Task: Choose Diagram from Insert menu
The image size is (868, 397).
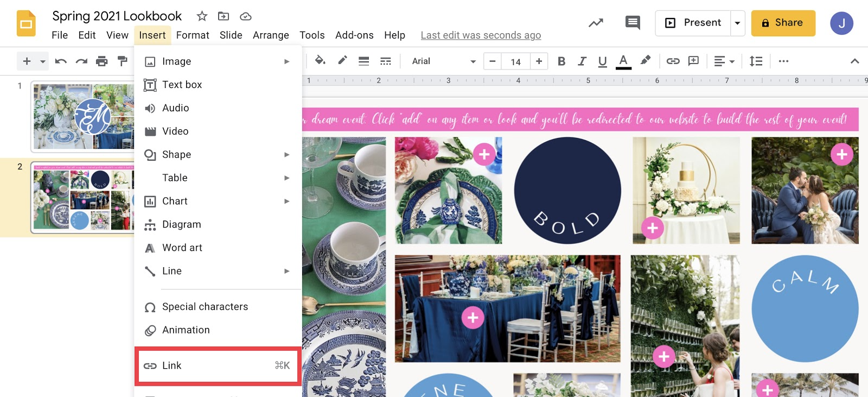Action: click(218, 225)
